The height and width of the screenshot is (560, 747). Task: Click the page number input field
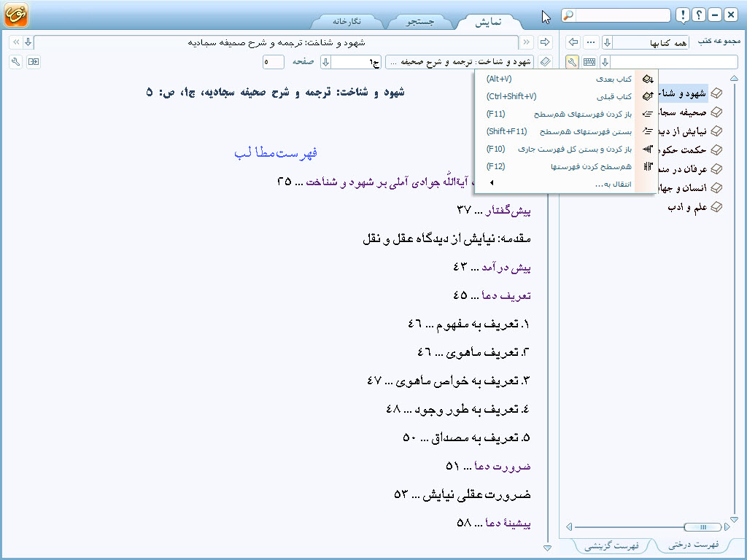pos(274,62)
